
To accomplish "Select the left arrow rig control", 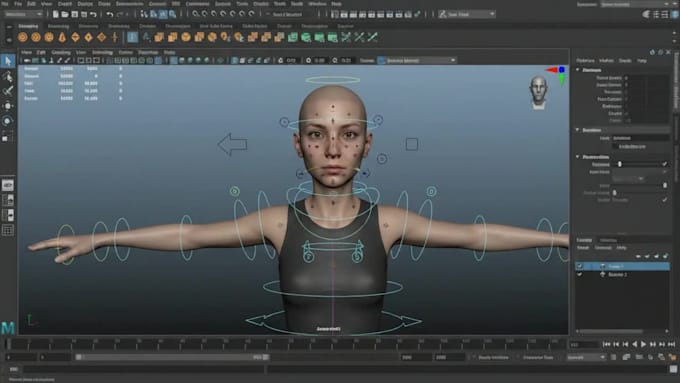I will pyautogui.click(x=232, y=144).
